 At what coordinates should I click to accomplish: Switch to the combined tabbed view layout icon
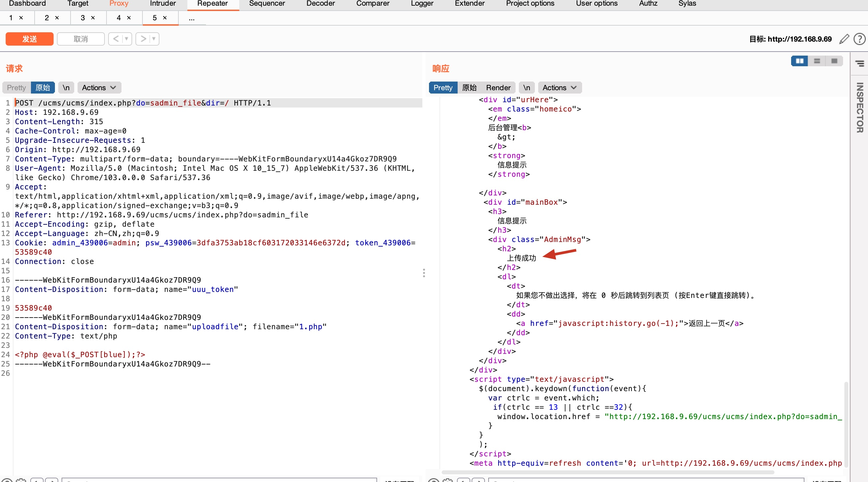coord(834,61)
